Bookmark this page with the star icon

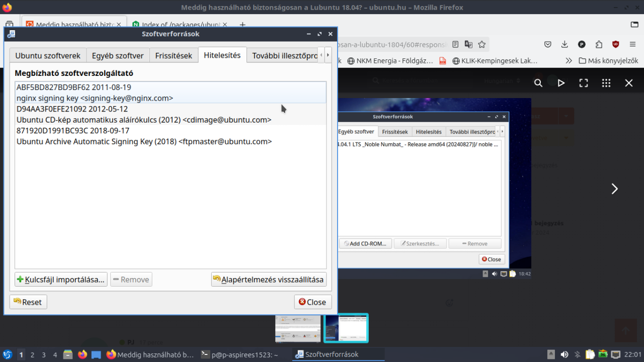click(481, 44)
